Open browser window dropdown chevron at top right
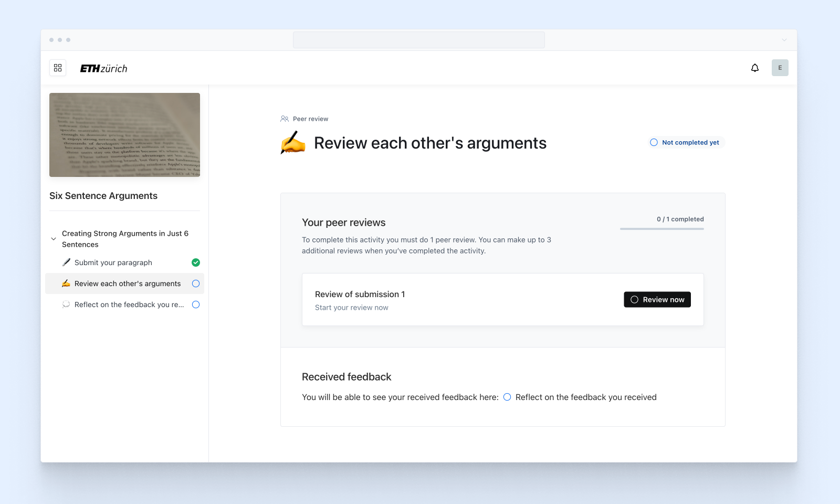Viewport: 840px width, 504px height. click(x=784, y=40)
